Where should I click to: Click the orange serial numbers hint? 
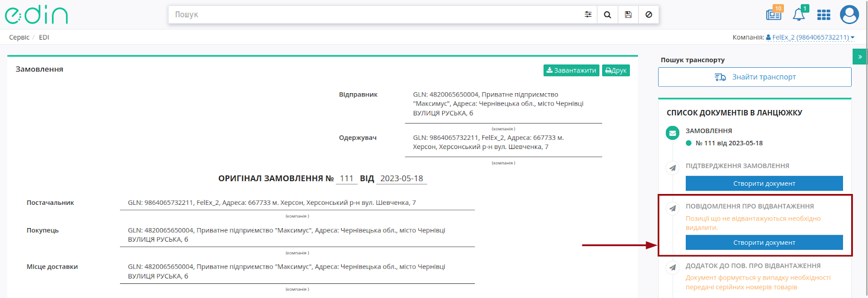(758, 282)
